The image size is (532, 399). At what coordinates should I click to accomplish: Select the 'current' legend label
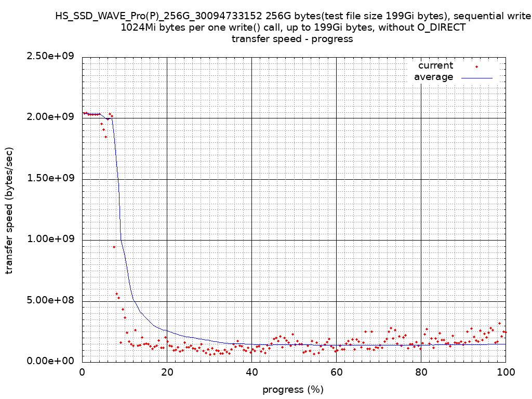pyautogui.click(x=435, y=65)
